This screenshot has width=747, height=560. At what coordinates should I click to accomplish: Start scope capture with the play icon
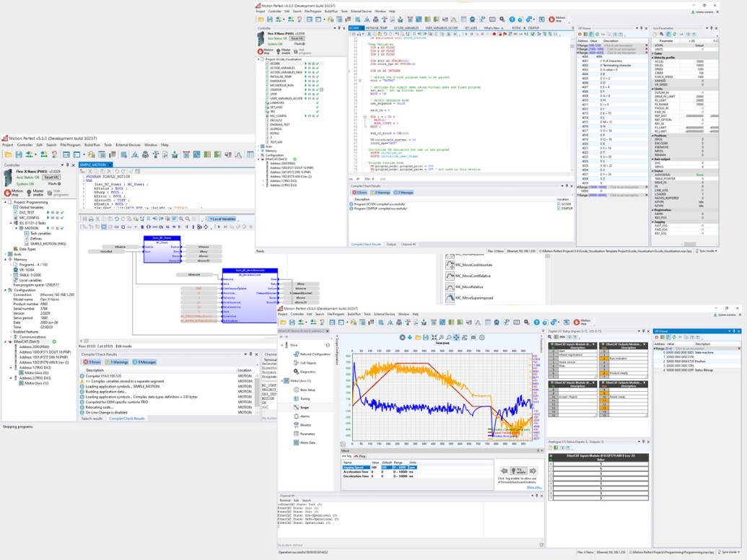click(402, 337)
